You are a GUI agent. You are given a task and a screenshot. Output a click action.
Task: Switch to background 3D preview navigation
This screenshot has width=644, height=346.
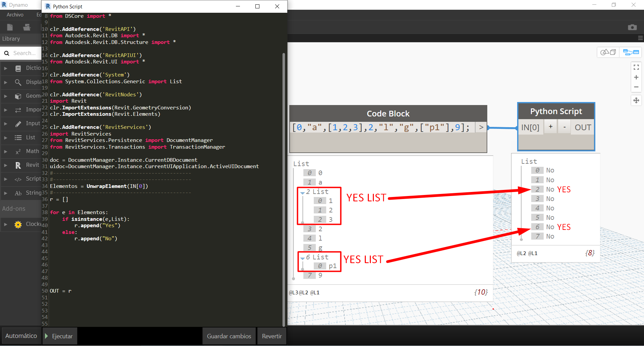click(608, 52)
